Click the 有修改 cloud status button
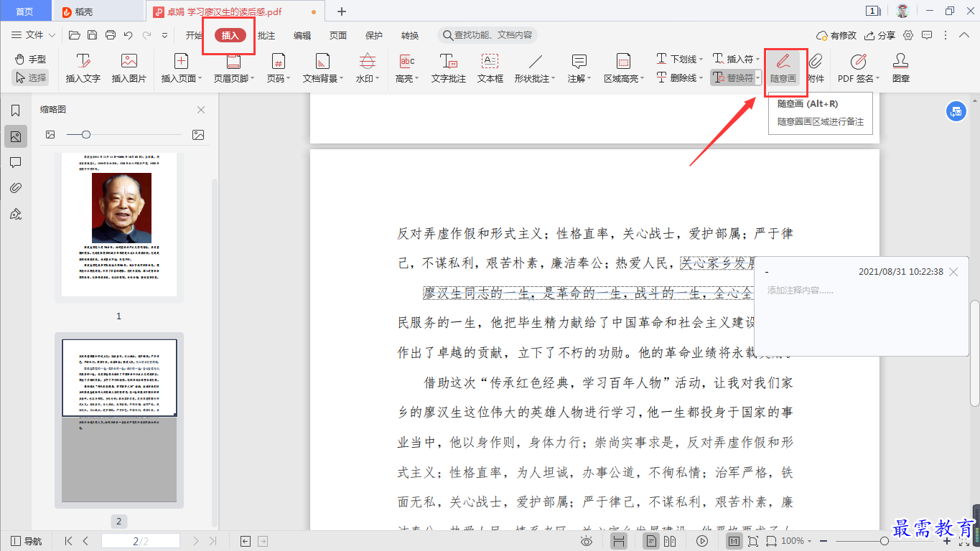980x551 pixels. [836, 35]
